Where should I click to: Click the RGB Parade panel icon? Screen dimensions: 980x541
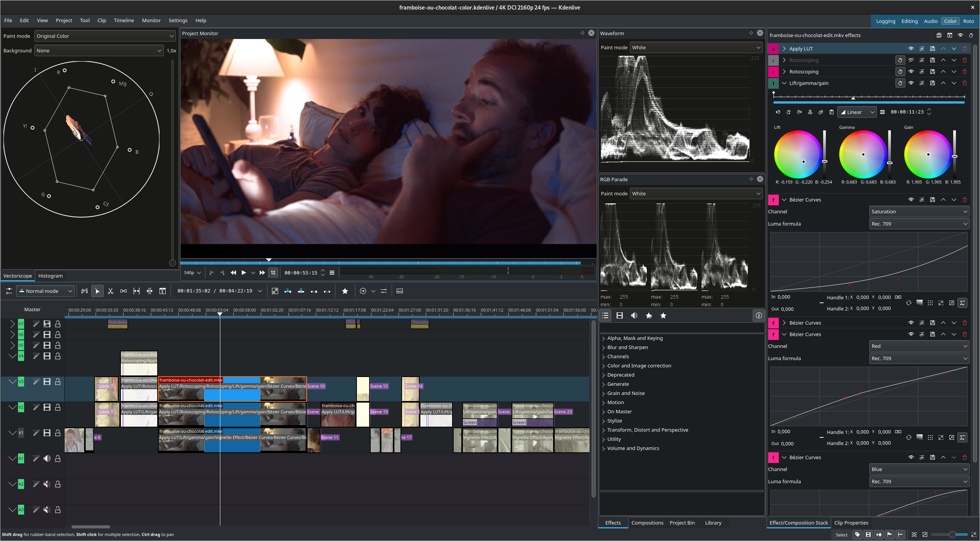pos(752,179)
